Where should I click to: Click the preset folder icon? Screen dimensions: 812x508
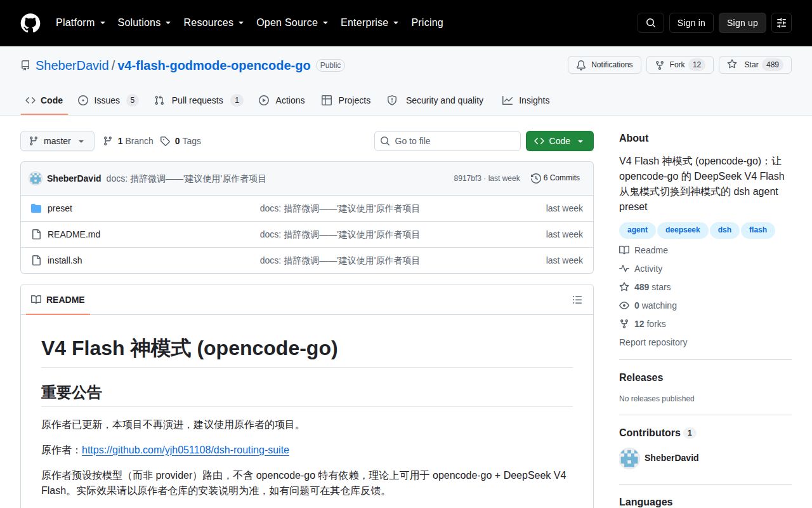36,208
